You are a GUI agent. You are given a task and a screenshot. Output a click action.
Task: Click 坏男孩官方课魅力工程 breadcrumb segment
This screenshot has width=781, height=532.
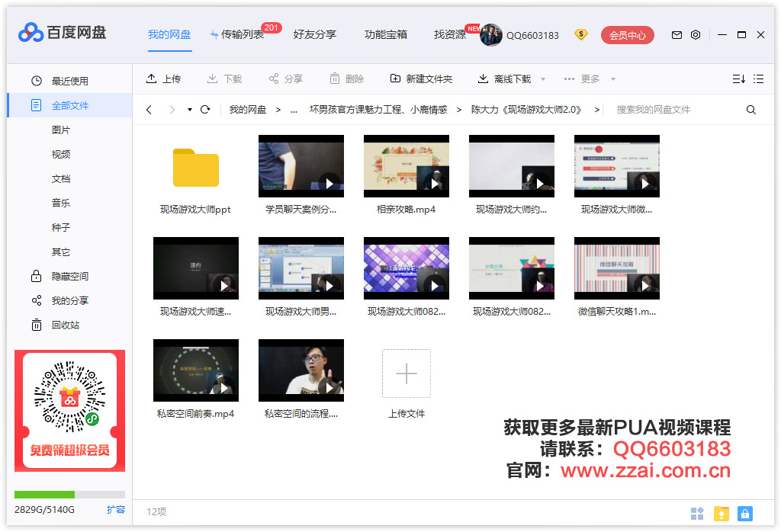point(378,110)
